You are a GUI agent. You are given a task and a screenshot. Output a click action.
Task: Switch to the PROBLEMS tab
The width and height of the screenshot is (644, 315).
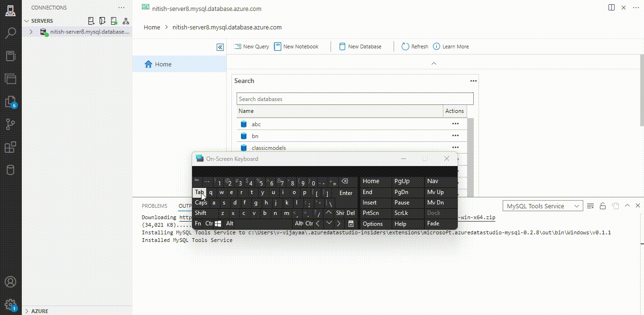(x=155, y=205)
